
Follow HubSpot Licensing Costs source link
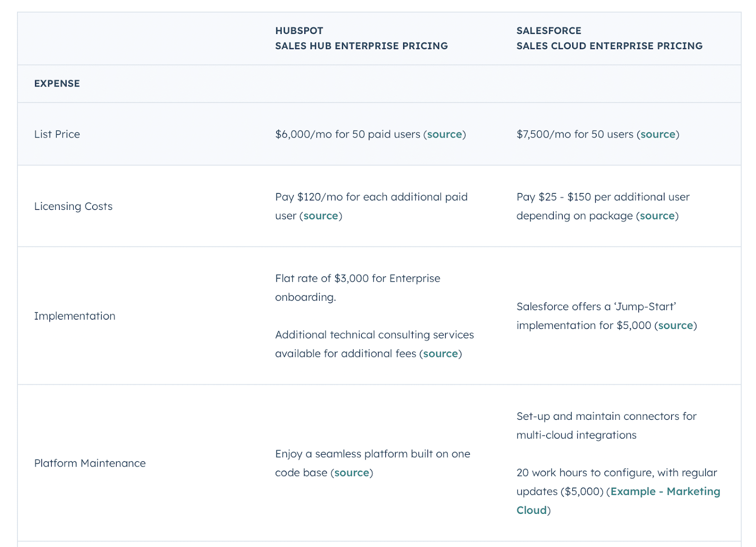click(321, 216)
